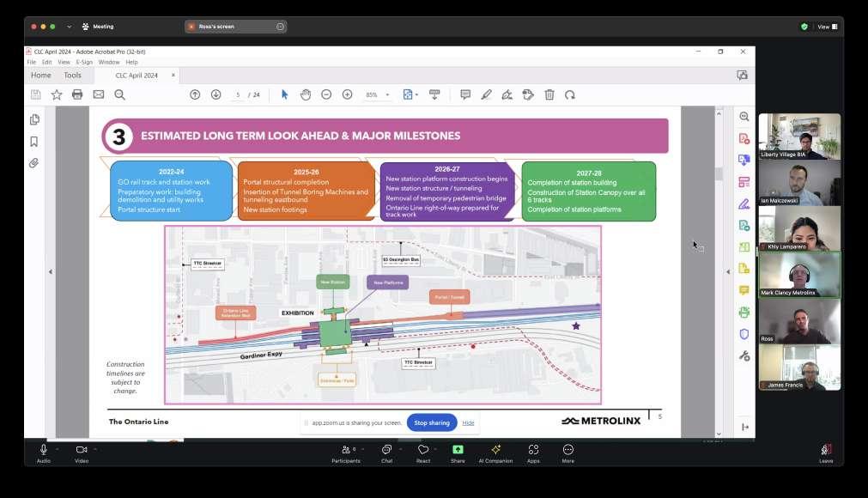Close the CLC April 2024 tab
Image resolution: width=868 pixels, height=498 pixels.
173,75
